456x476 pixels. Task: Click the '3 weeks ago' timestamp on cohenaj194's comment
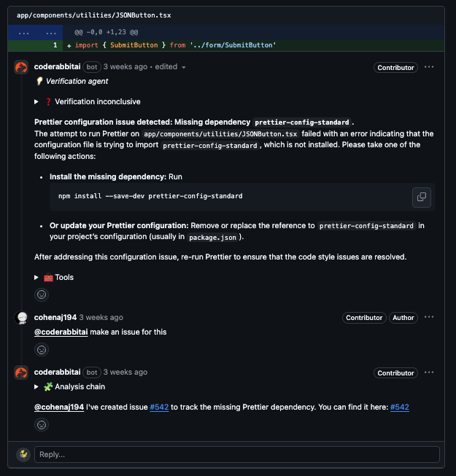coord(101,317)
